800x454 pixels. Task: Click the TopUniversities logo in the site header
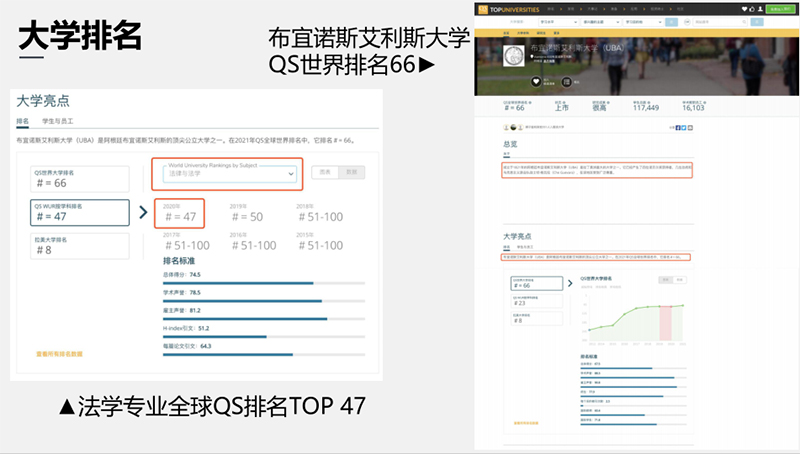(x=509, y=9)
